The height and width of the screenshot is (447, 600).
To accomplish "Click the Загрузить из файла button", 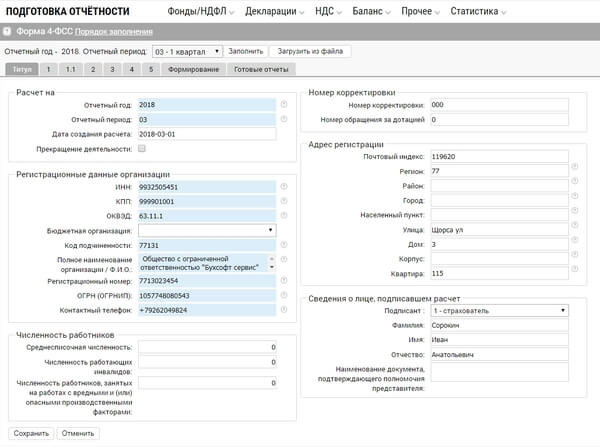I will point(309,50).
